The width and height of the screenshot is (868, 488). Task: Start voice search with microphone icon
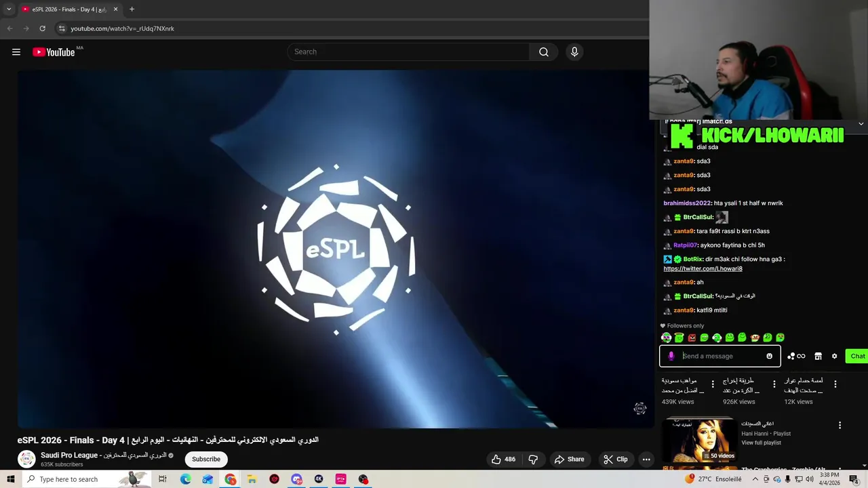[x=574, y=52]
